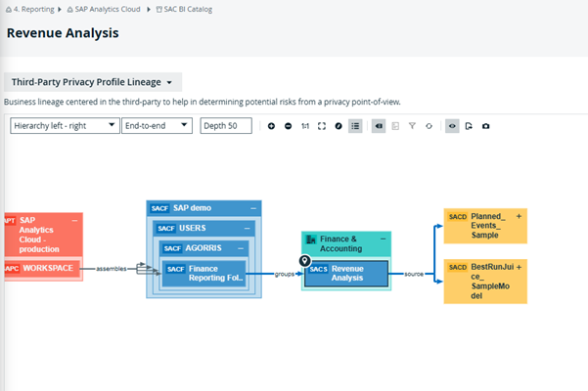Toggle the eye visibility button

[452, 126]
